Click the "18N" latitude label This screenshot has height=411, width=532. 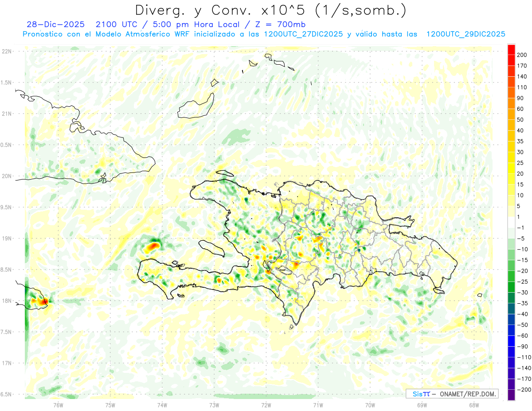click(x=7, y=301)
